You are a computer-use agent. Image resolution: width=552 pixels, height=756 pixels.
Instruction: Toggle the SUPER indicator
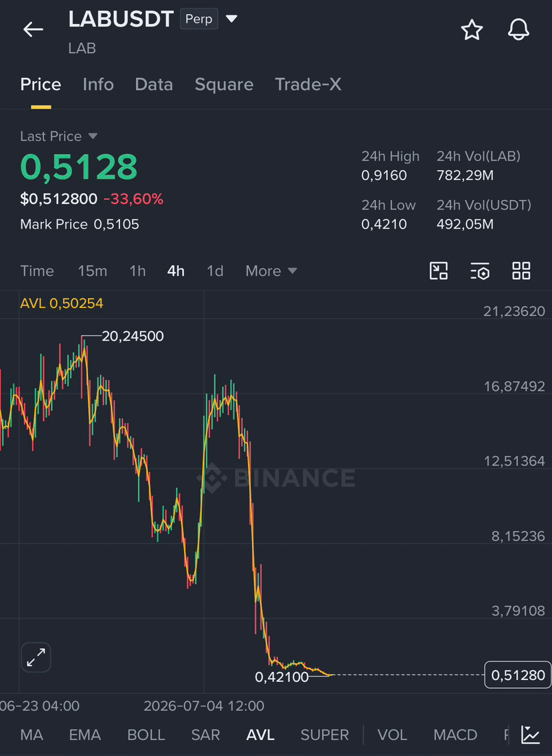coord(325,735)
